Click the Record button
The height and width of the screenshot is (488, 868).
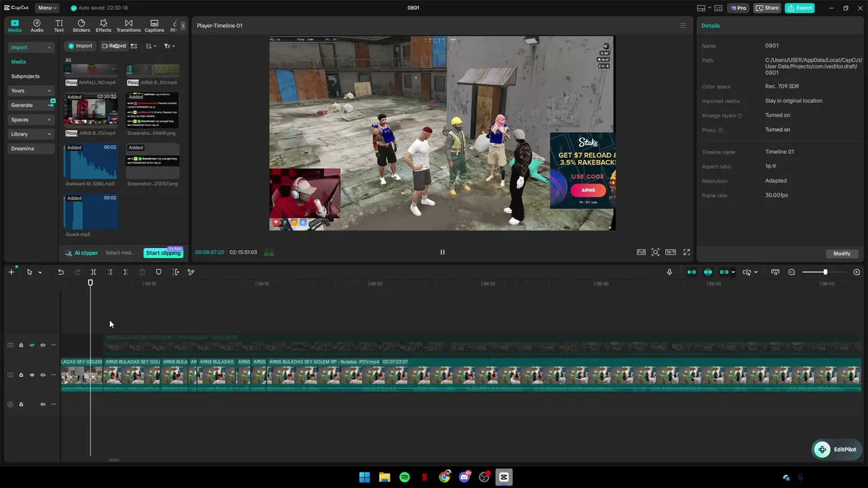tap(114, 46)
